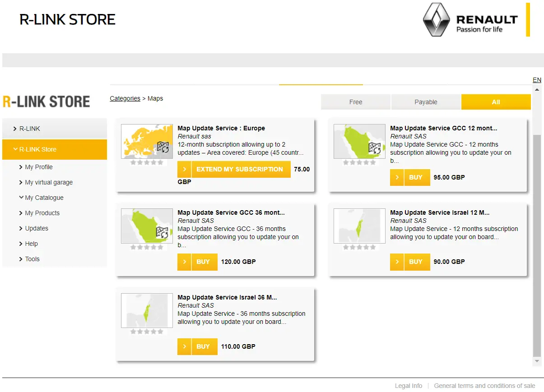
Task: Click star rating under Europe map
Action: pyautogui.click(x=147, y=162)
